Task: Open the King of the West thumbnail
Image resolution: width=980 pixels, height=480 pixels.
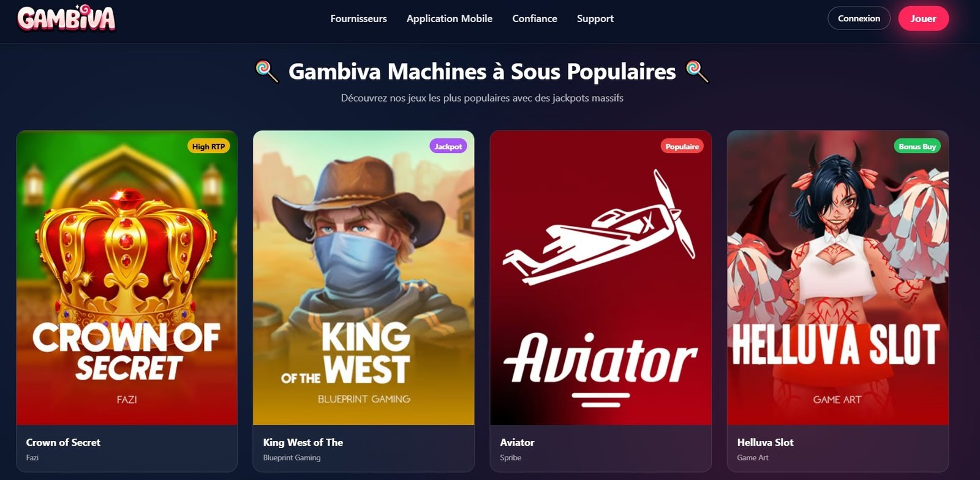Action: tap(364, 278)
